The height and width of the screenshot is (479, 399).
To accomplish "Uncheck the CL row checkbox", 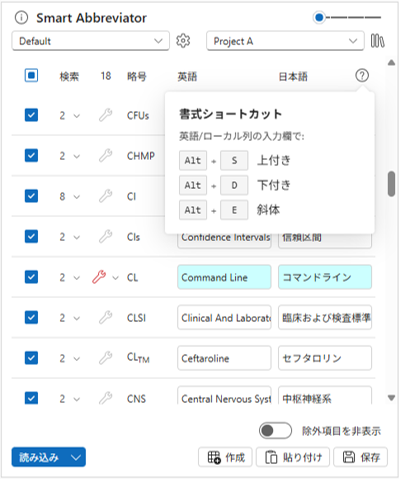I will tap(31, 277).
